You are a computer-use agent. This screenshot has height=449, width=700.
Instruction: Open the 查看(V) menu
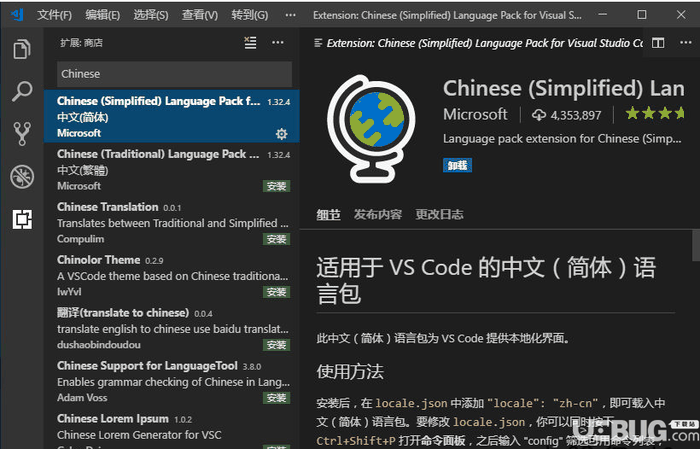click(200, 15)
